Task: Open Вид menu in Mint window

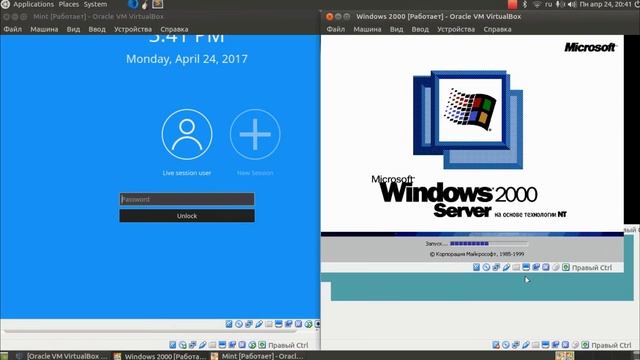Action: [x=73, y=29]
